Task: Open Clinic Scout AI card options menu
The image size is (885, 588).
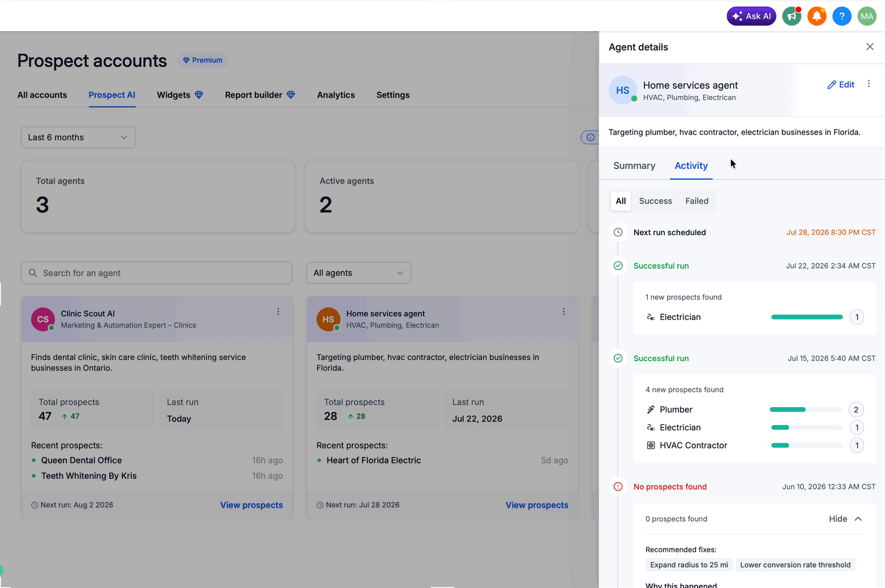Action: 278,312
